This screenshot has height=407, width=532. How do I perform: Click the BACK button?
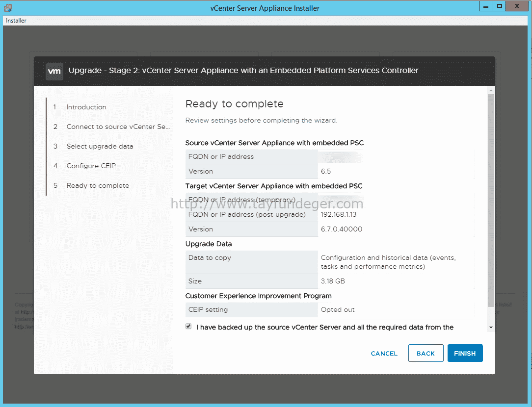click(x=426, y=353)
